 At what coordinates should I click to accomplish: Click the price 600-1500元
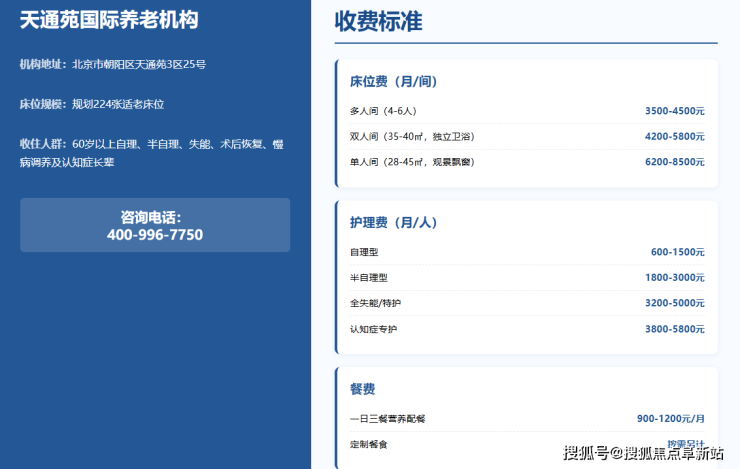(x=678, y=252)
